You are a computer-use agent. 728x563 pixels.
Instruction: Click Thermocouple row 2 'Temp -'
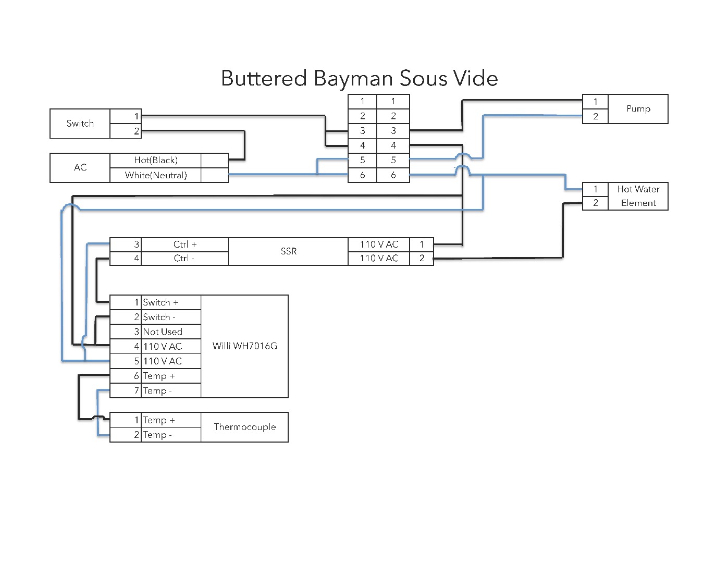point(155,435)
